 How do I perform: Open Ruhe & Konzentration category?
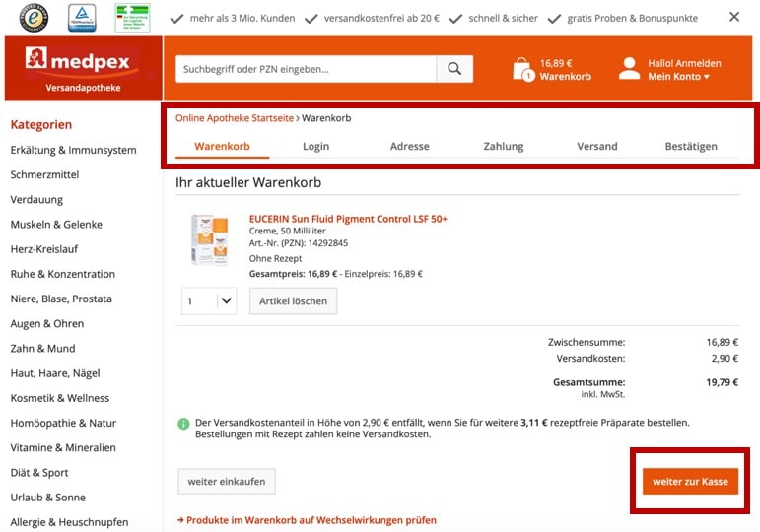pos(62,274)
